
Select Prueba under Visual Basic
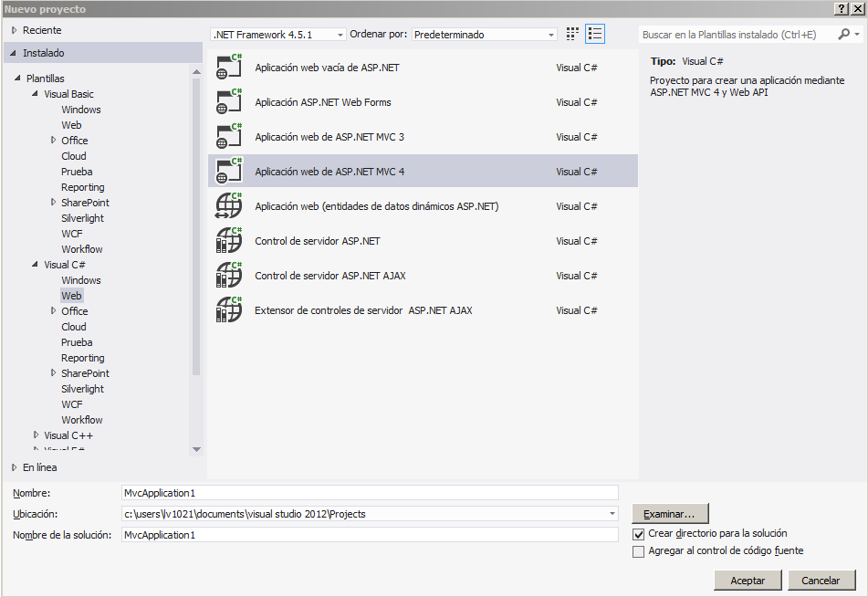(x=77, y=172)
